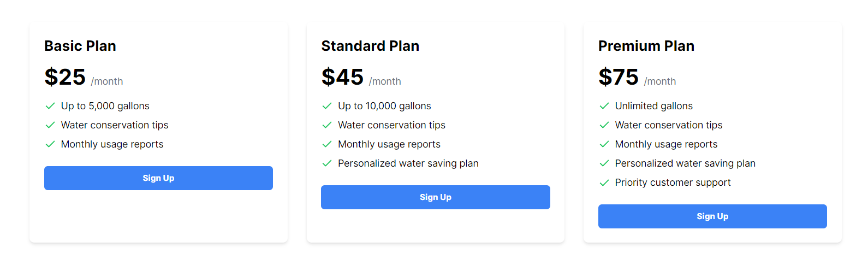Viewport: 868px width, 259px height.
Task: Click Standard Plan's Water conservation tips checkmark
Action: click(327, 125)
